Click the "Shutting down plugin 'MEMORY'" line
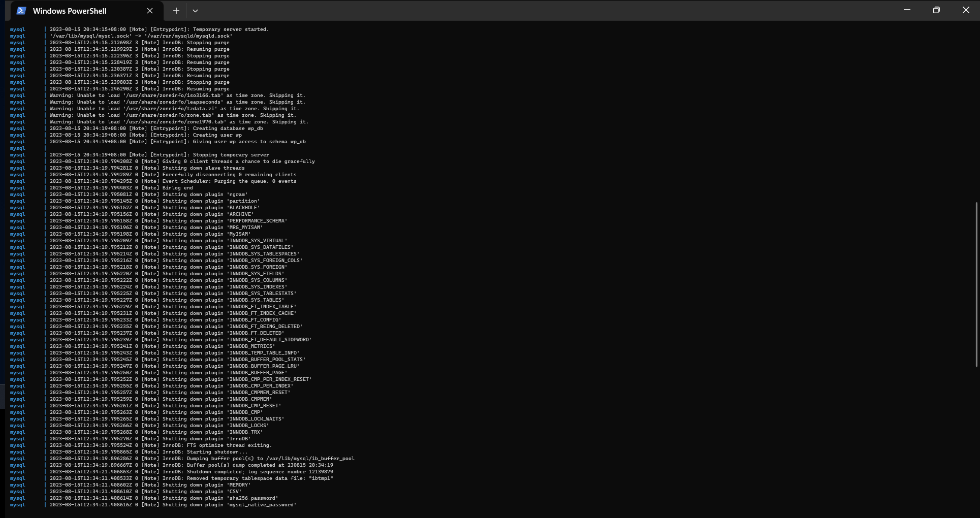 [x=150, y=485]
